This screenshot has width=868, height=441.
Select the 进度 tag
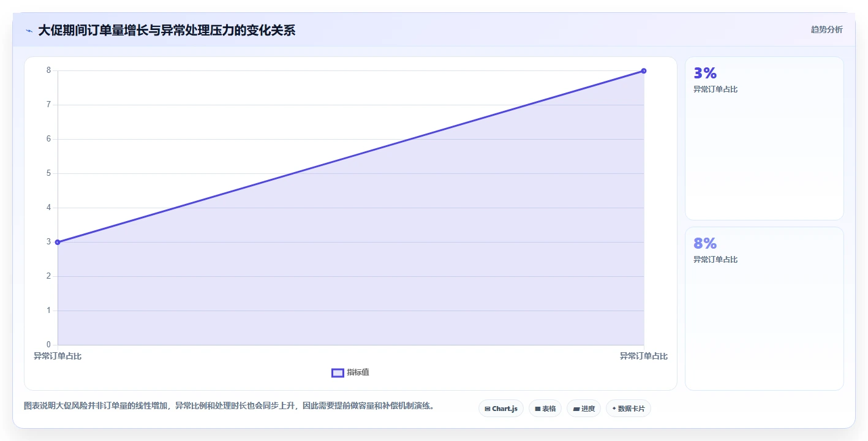point(584,409)
